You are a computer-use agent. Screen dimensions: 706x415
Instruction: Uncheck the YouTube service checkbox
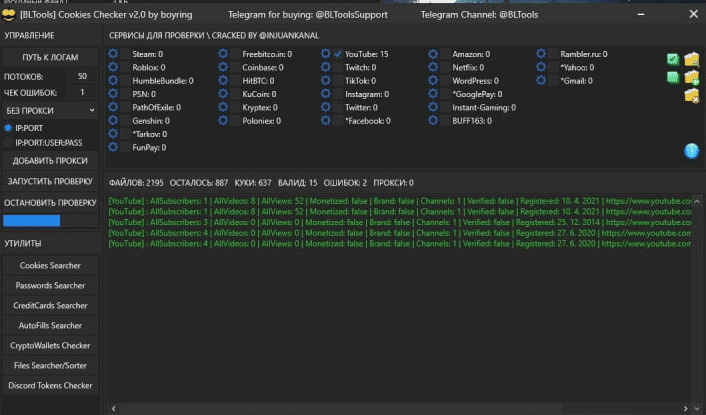(338, 54)
